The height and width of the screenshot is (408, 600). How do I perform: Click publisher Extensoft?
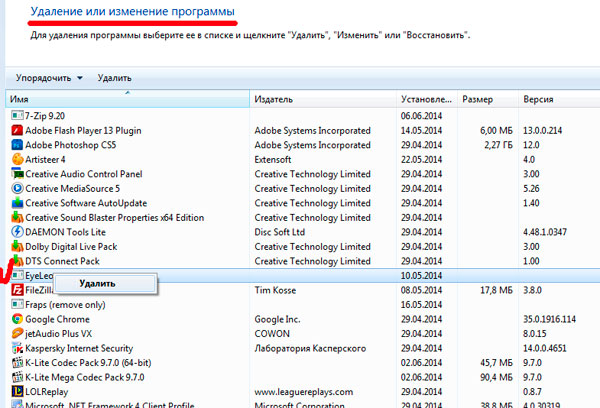click(x=273, y=160)
